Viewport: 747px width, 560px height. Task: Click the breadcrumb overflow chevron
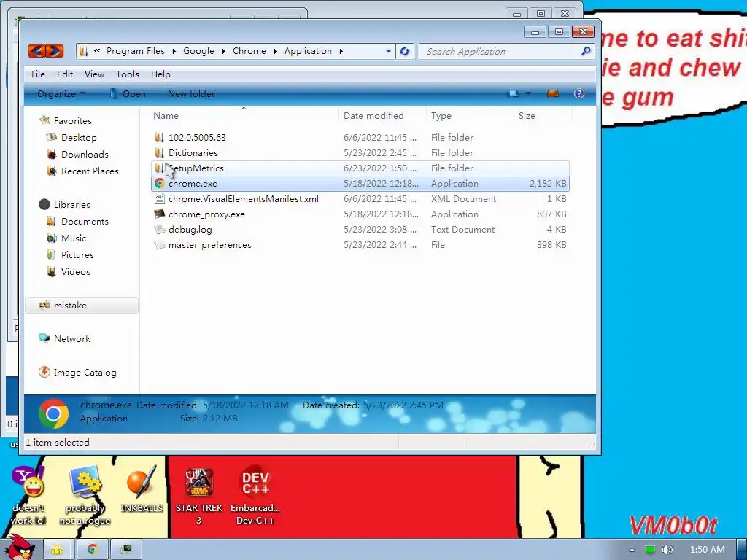coord(97,51)
